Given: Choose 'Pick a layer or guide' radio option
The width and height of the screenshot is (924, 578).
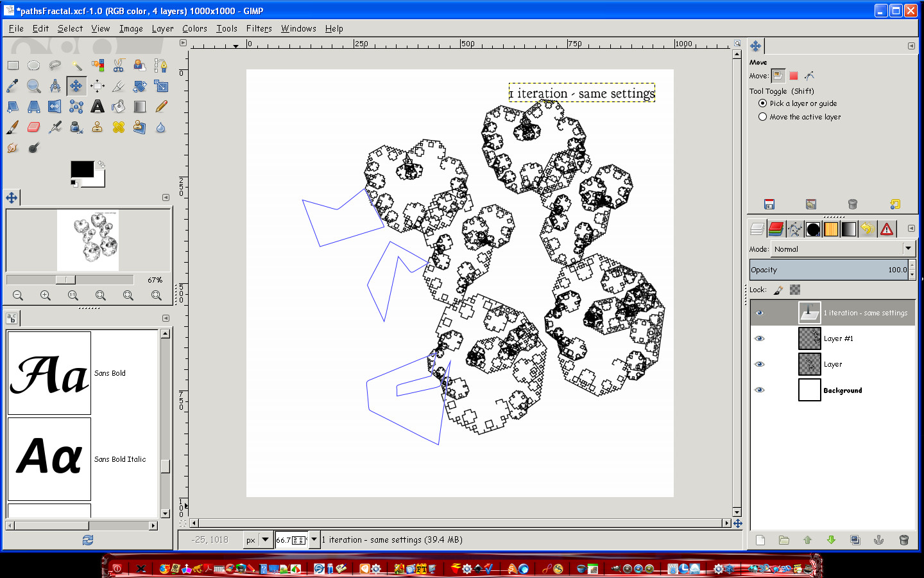Looking at the screenshot, I should (762, 103).
